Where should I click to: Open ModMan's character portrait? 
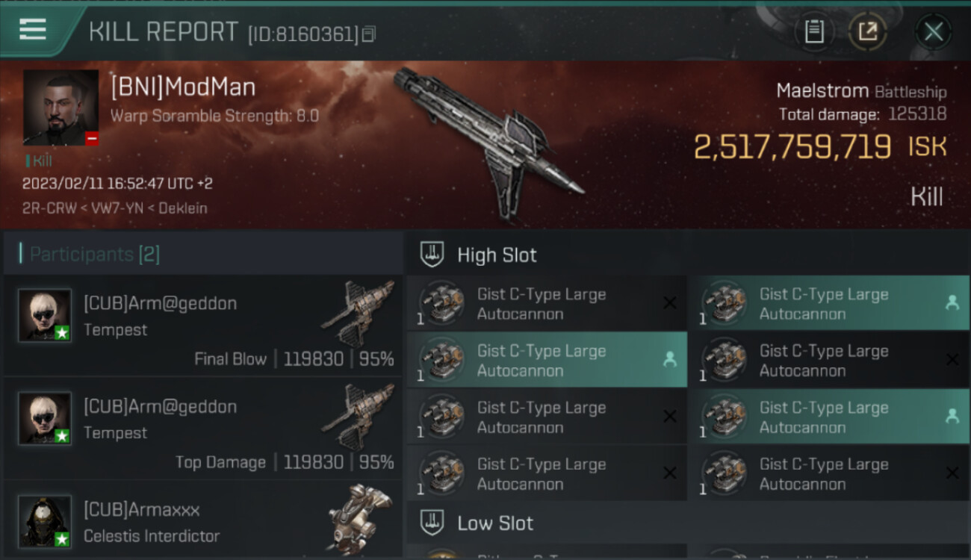pyautogui.click(x=61, y=108)
